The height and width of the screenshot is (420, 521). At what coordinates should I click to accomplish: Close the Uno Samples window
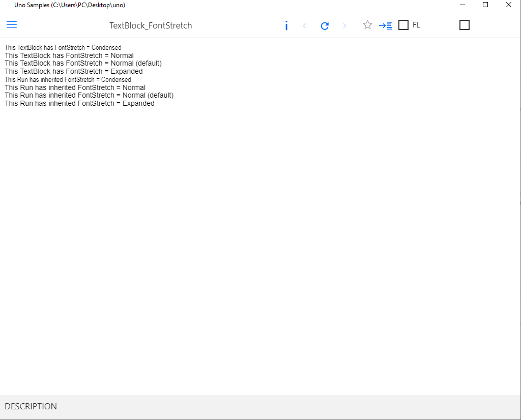click(x=509, y=5)
